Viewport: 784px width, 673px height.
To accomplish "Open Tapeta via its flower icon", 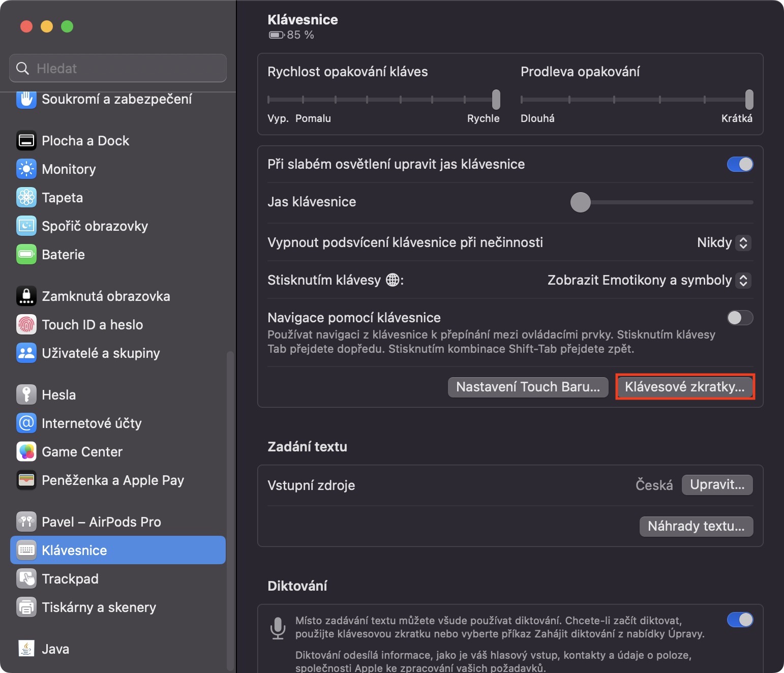I will click(x=26, y=198).
